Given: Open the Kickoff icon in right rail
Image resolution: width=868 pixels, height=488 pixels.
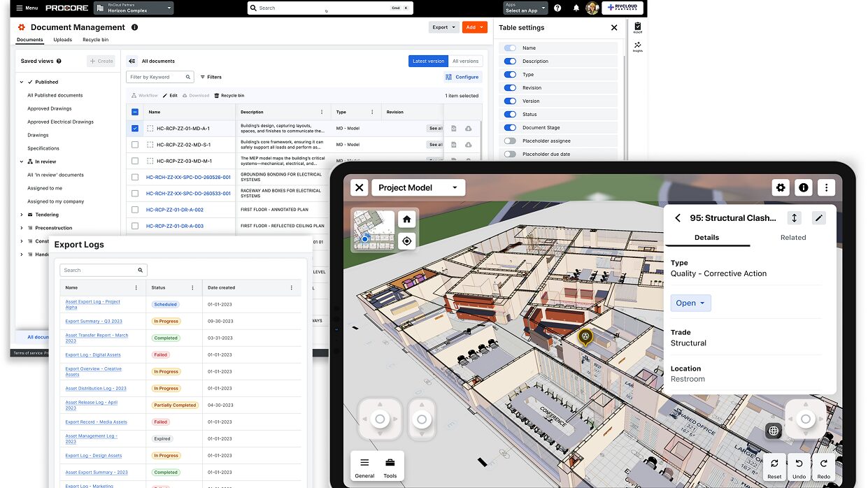Looking at the screenshot, I should pyautogui.click(x=638, y=27).
